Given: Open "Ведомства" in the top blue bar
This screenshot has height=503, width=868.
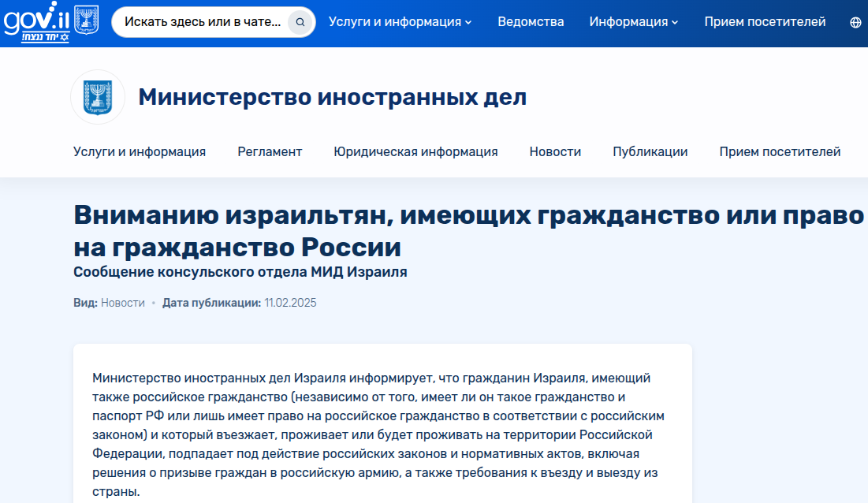Looking at the screenshot, I should (531, 22).
